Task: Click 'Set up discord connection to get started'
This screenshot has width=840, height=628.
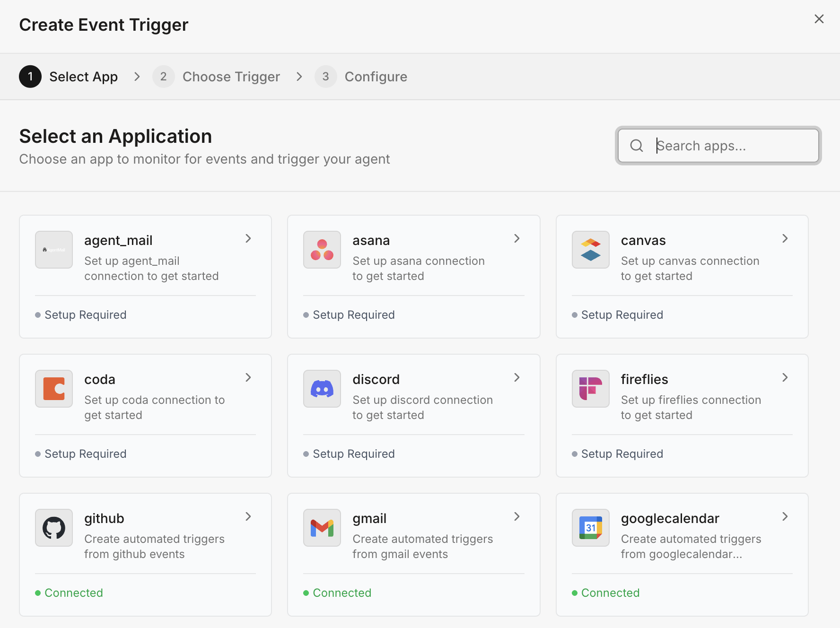Action: (x=423, y=408)
